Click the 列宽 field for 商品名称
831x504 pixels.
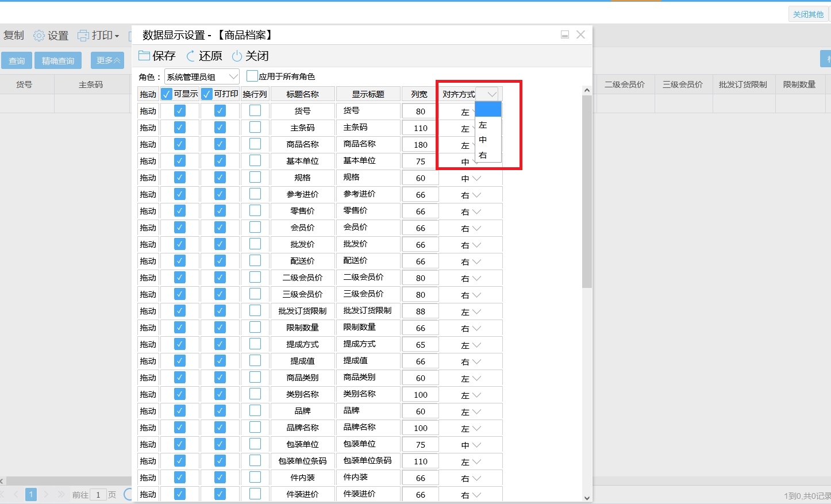(x=421, y=144)
